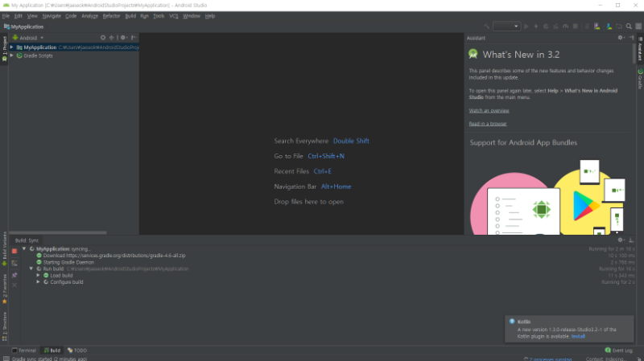The width and height of the screenshot is (644, 361).
Task: Click the Collapse All icon in Project panel
Action: tap(111, 37)
